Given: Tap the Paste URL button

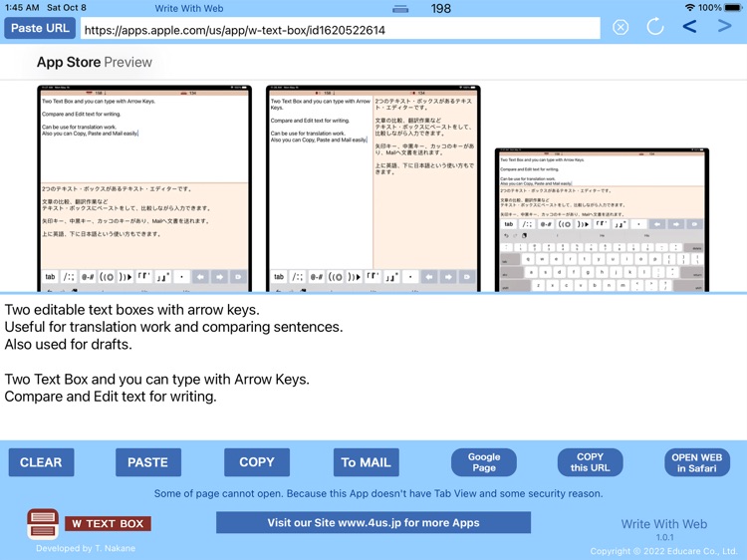Looking at the screenshot, I should click(40, 28).
